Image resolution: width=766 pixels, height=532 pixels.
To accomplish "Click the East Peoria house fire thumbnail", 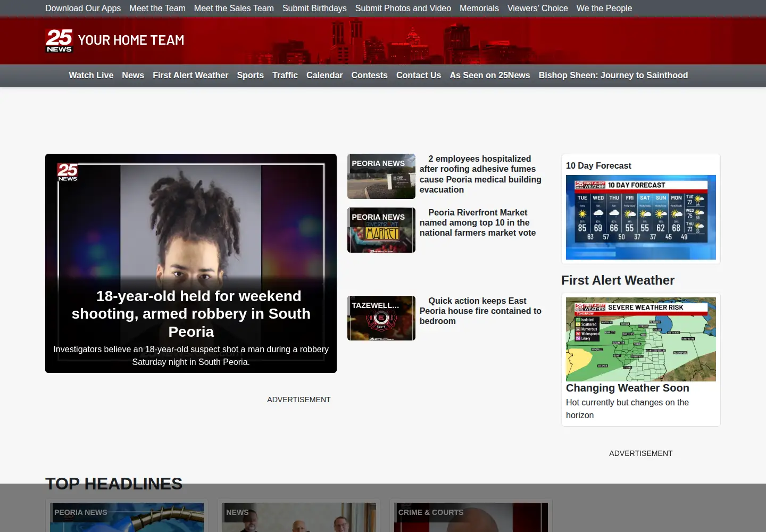I will [381, 318].
